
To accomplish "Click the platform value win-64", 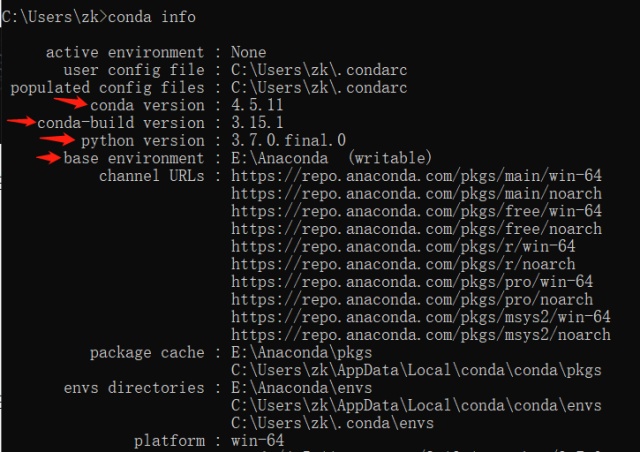I will (258, 441).
